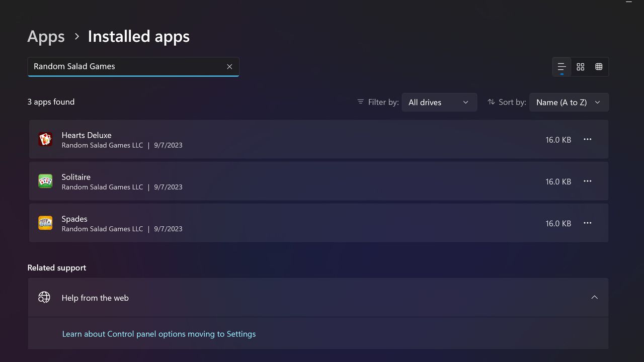Switch to list view layout
This screenshot has width=644, height=362.
(562, 67)
